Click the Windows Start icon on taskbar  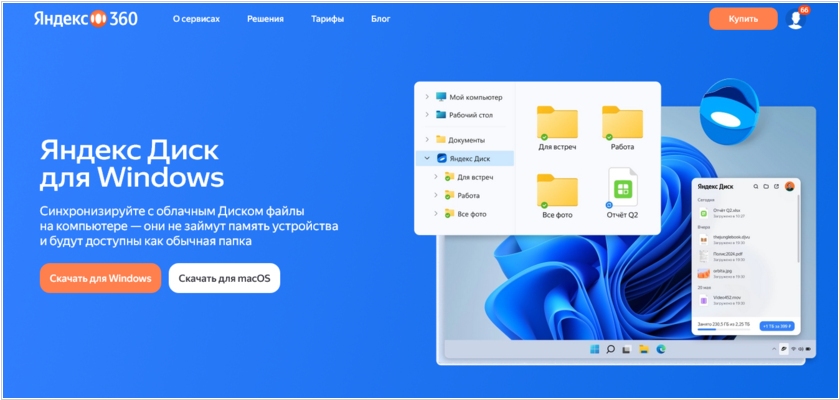pos(594,349)
